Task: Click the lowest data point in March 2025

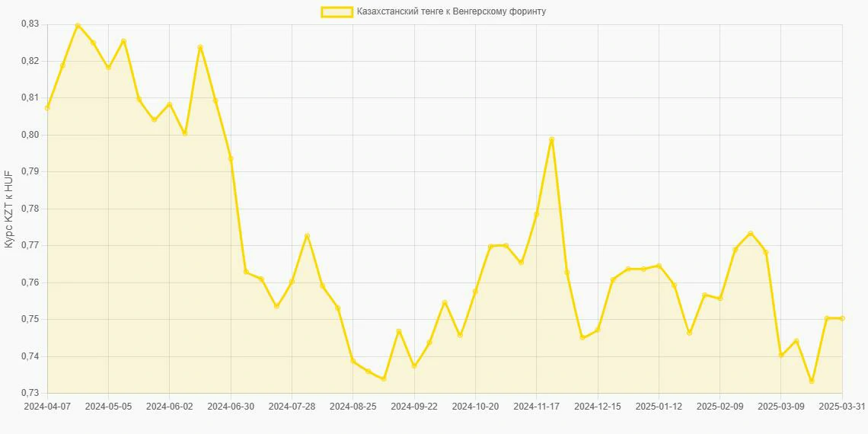Action: pos(812,381)
